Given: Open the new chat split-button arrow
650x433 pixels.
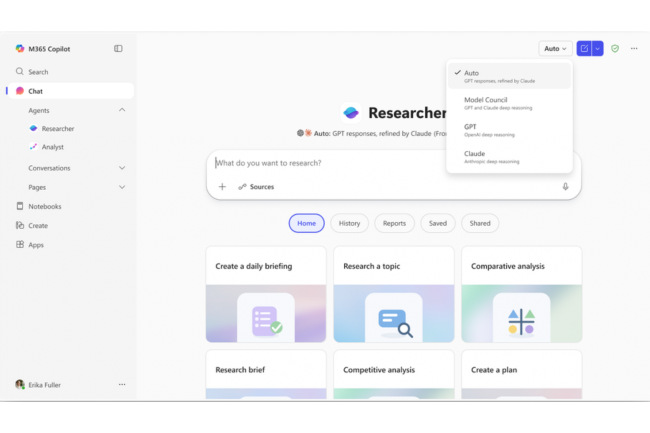Looking at the screenshot, I should pos(597,48).
